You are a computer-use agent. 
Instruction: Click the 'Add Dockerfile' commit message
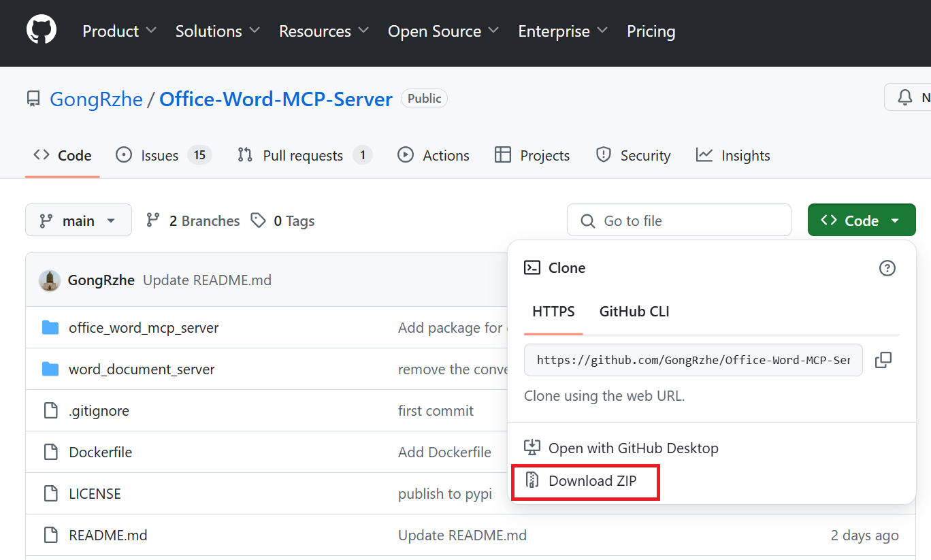(x=444, y=452)
